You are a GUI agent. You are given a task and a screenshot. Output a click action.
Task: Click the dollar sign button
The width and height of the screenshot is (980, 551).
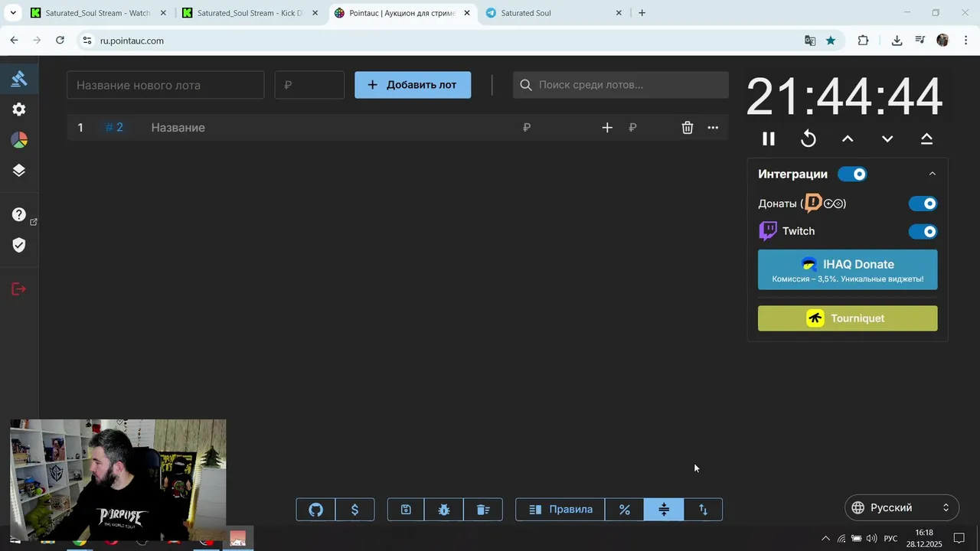pyautogui.click(x=354, y=510)
